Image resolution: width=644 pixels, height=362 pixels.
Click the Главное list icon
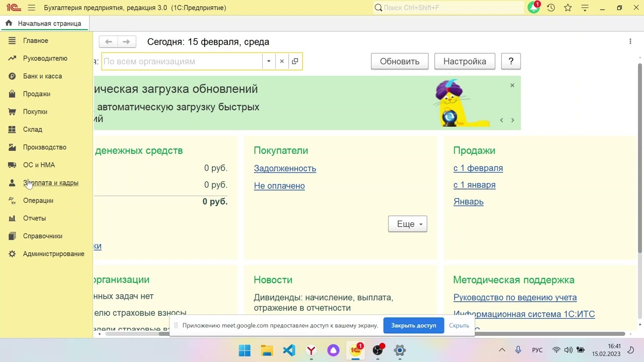(12, 41)
